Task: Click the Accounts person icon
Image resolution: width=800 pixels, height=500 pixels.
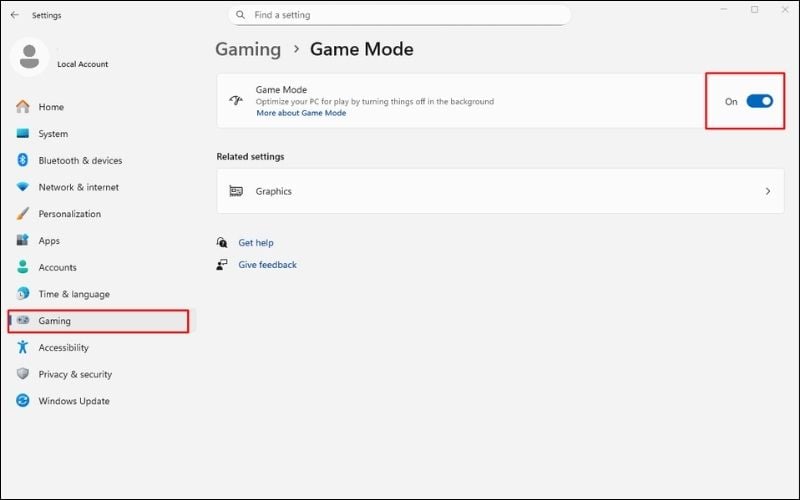Action: [22, 267]
